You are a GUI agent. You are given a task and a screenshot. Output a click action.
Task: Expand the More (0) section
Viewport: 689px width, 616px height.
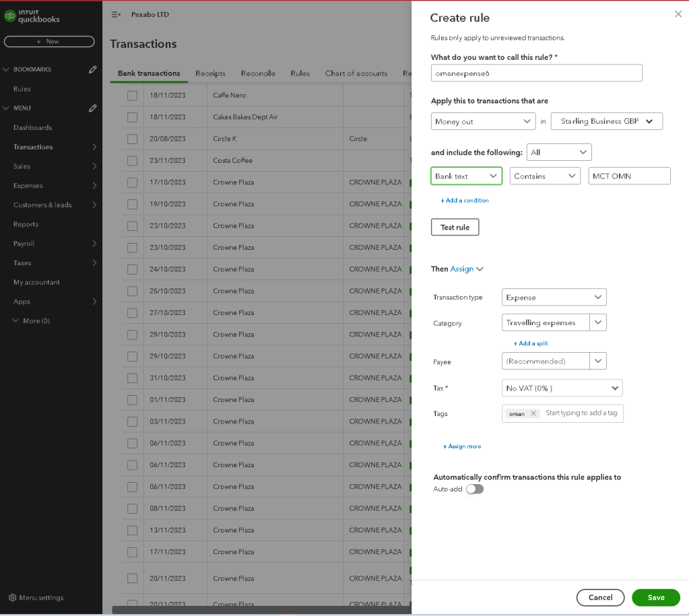click(15, 320)
